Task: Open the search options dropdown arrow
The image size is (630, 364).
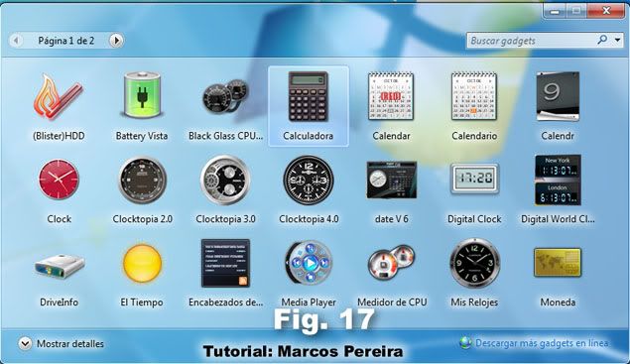Action: click(x=617, y=40)
